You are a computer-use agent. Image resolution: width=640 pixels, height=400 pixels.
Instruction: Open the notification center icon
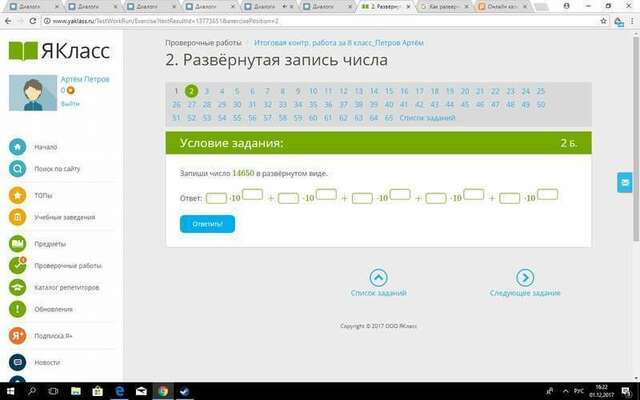click(x=626, y=392)
